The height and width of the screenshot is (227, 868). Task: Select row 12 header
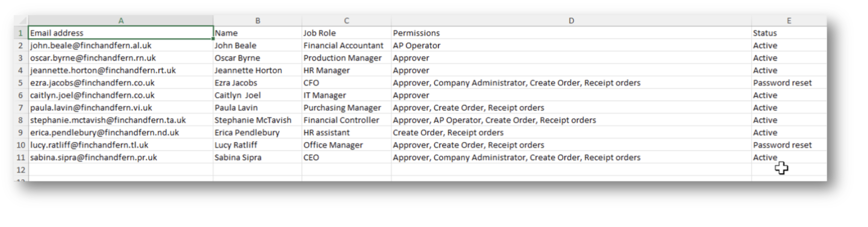[x=21, y=170]
